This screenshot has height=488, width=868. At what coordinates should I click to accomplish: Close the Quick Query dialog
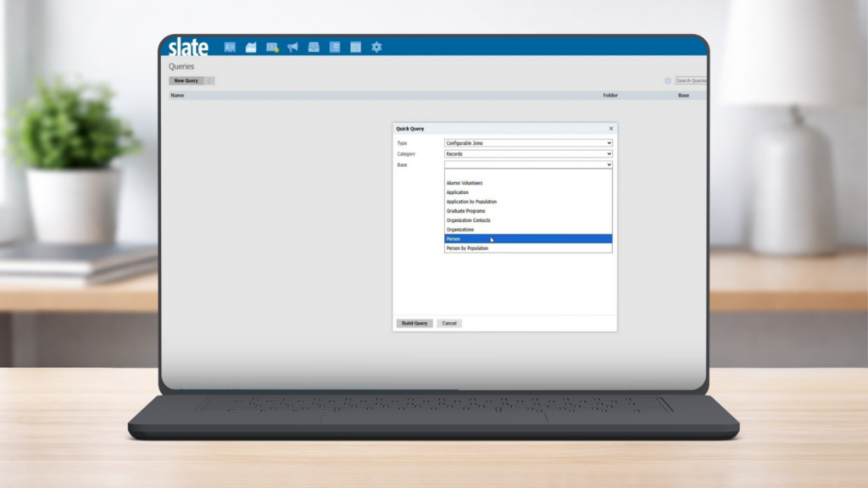[x=611, y=129]
